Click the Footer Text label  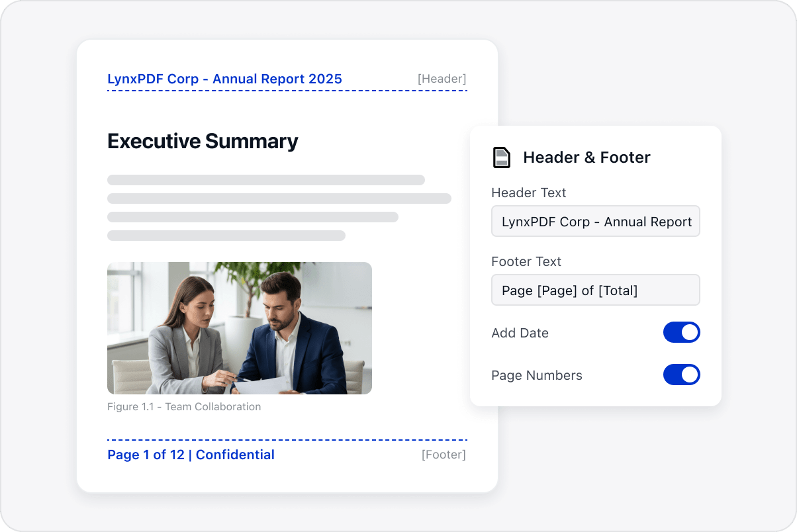tap(526, 261)
